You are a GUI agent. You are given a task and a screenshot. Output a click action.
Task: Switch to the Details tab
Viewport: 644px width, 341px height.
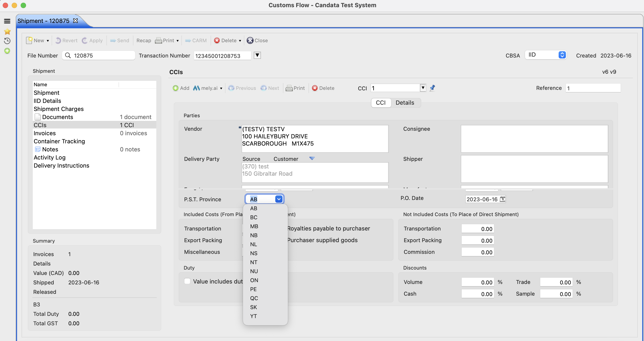click(x=405, y=103)
